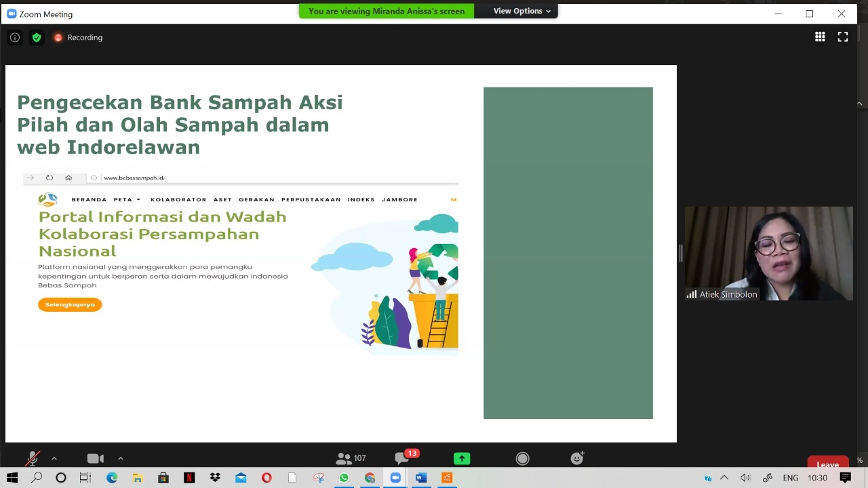Expand audio settings arrow beside microphone
Image resolution: width=868 pixels, height=488 pixels.
(x=54, y=459)
